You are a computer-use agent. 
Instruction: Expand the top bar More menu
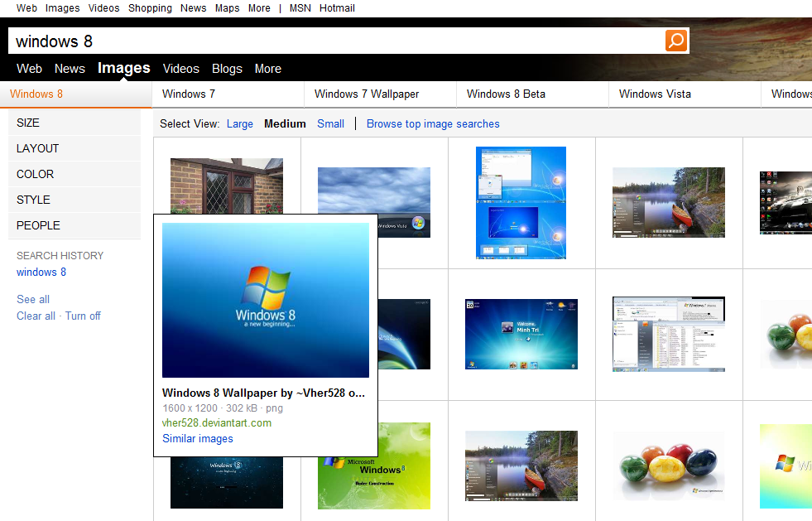click(259, 7)
